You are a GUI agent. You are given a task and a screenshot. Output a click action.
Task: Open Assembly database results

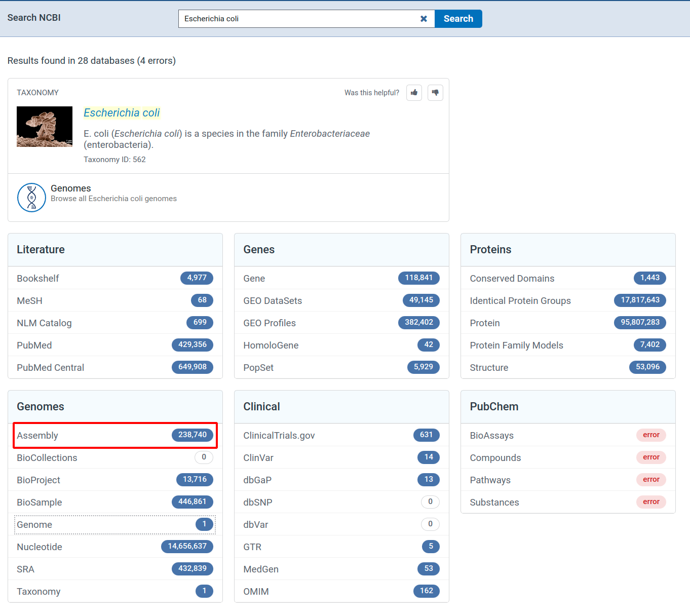(x=115, y=435)
